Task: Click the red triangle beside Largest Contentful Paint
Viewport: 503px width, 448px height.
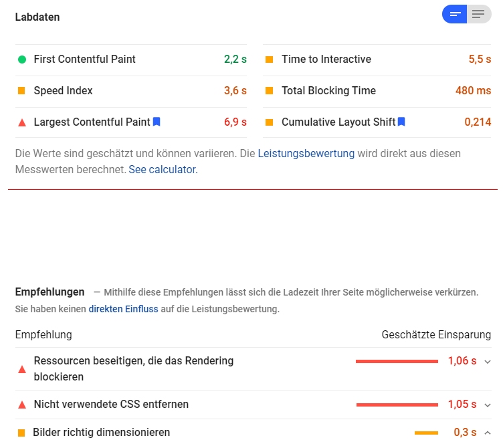Action: point(22,122)
